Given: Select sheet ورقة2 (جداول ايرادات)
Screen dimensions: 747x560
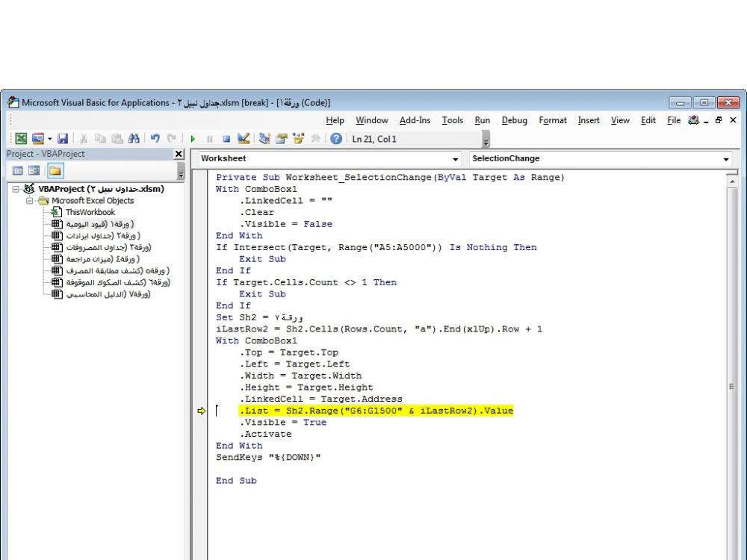Looking at the screenshot, I should [103, 236].
